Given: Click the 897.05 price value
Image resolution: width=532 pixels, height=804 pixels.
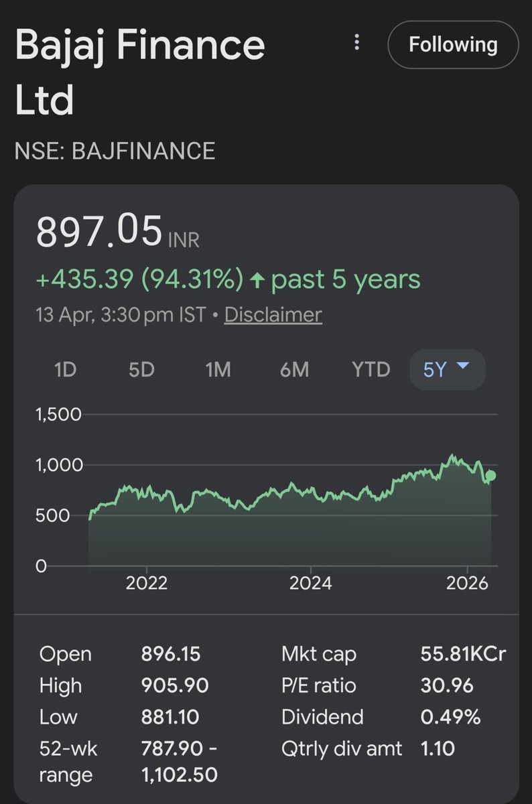Looking at the screenshot, I should pos(99,232).
